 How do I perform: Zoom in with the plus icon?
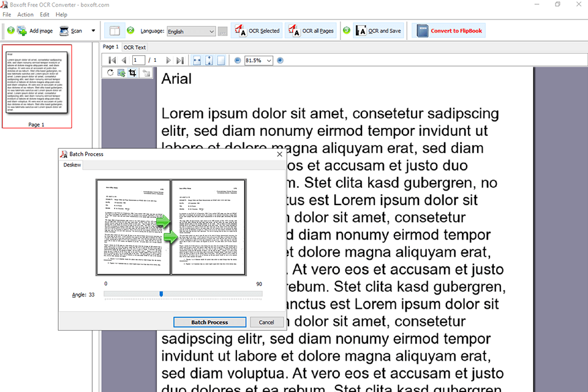280,60
